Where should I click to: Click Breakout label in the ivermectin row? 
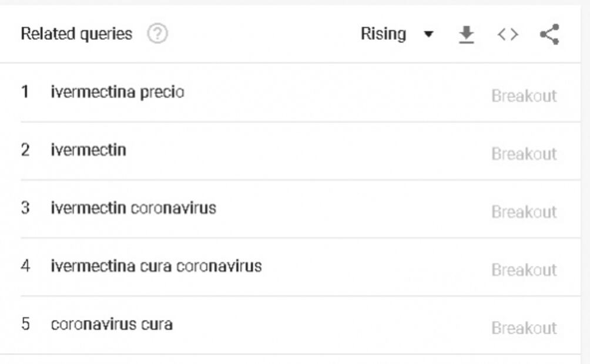point(524,154)
